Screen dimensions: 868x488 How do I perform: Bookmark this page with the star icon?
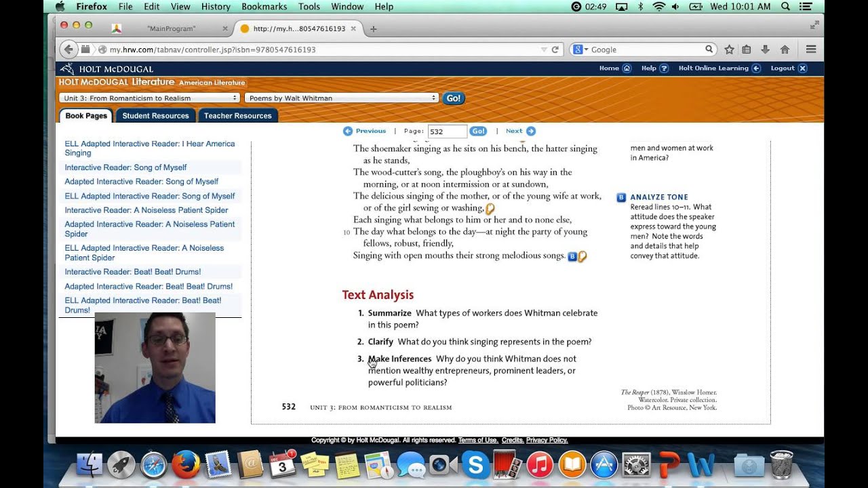(729, 49)
